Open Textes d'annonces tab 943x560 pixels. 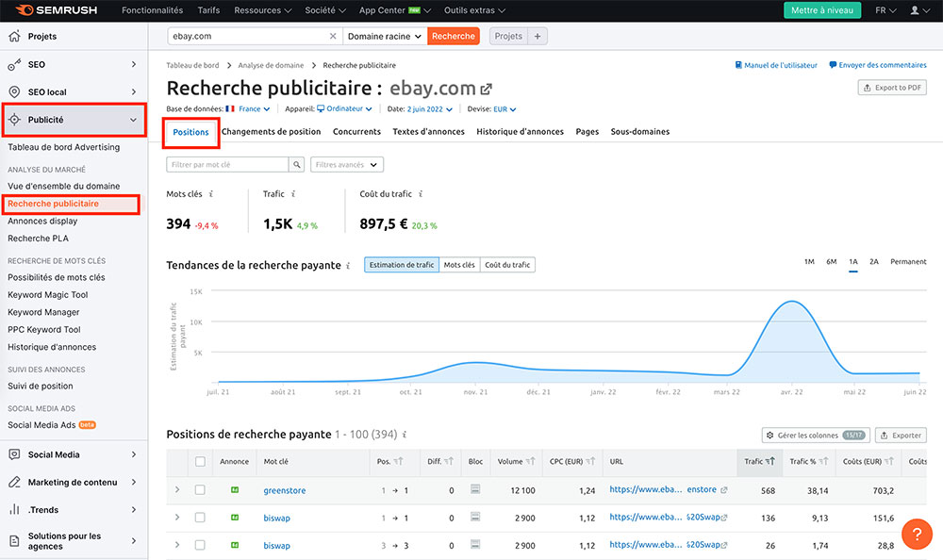tap(429, 132)
